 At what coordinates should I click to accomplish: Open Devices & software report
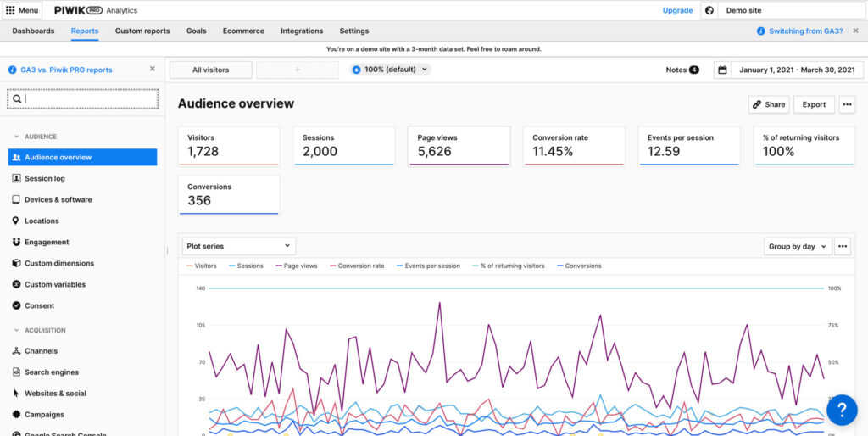58,199
